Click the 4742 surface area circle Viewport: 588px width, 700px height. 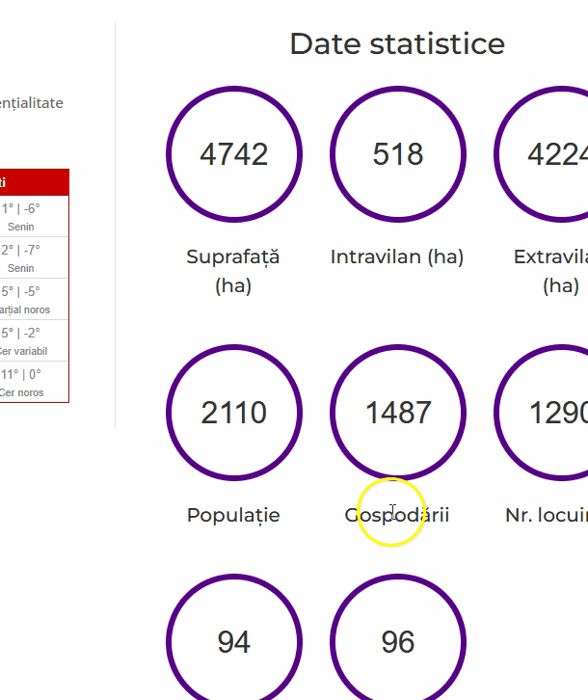(233, 154)
